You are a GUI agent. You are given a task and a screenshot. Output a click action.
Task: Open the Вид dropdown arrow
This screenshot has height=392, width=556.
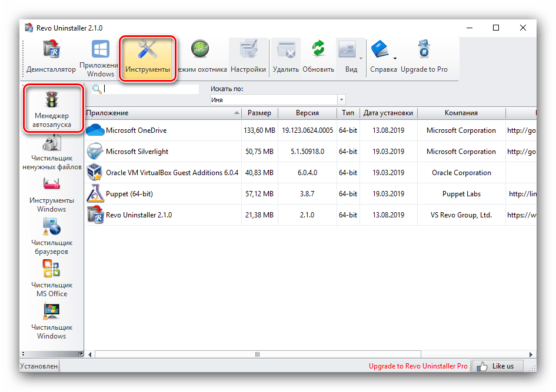coord(361,58)
